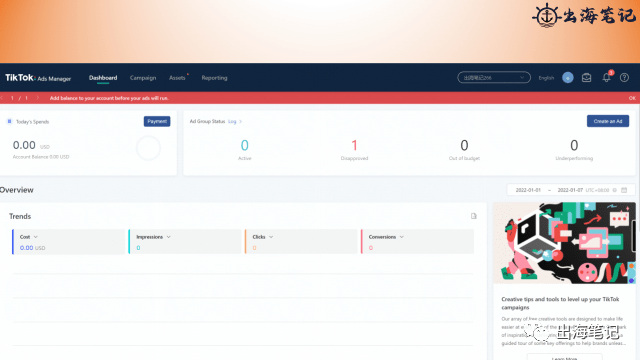Open the notifications bell icon

click(607, 78)
